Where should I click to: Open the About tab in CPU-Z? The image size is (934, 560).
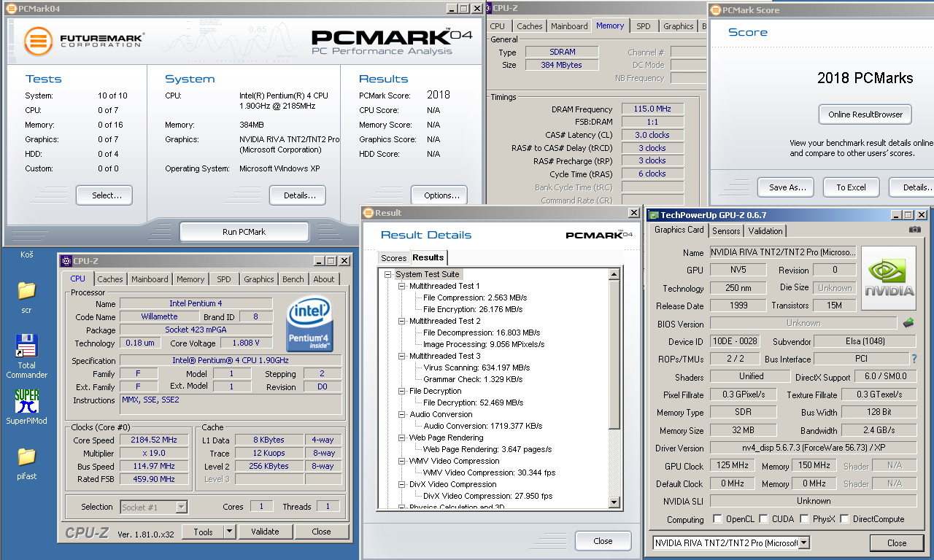324,279
